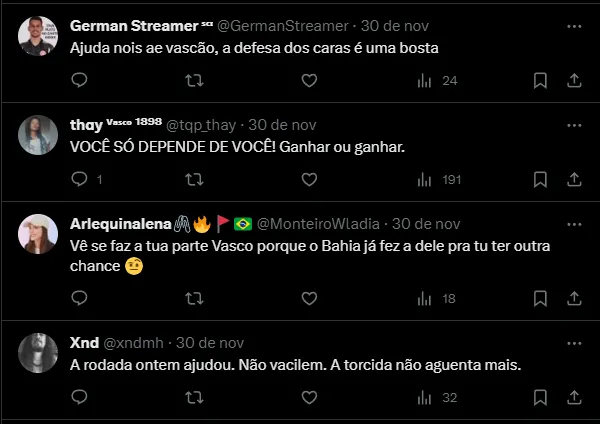Image resolution: width=600 pixels, height=424 pixels.
Task: Retweet German Streamer's post
Action: [195, 80]
